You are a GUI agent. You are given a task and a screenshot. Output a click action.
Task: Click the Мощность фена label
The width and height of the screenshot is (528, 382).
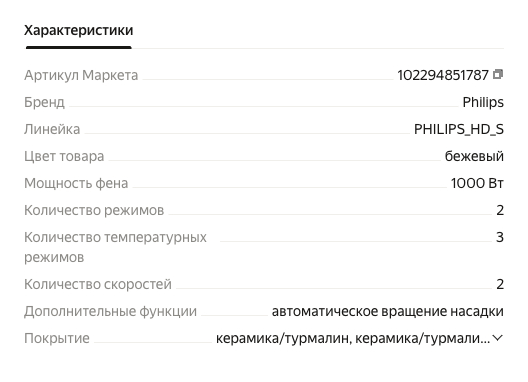coord(76,183)
